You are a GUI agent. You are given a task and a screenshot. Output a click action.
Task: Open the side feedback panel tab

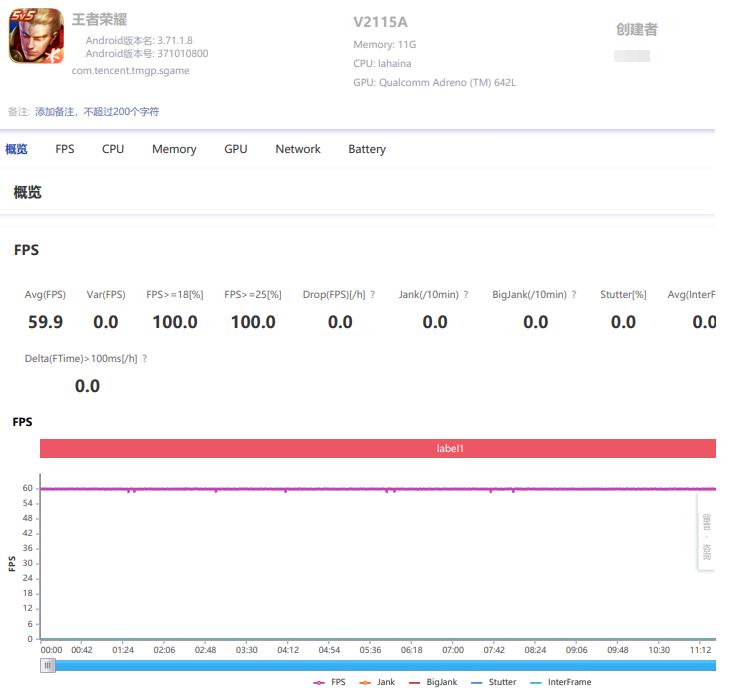(706, 532)
